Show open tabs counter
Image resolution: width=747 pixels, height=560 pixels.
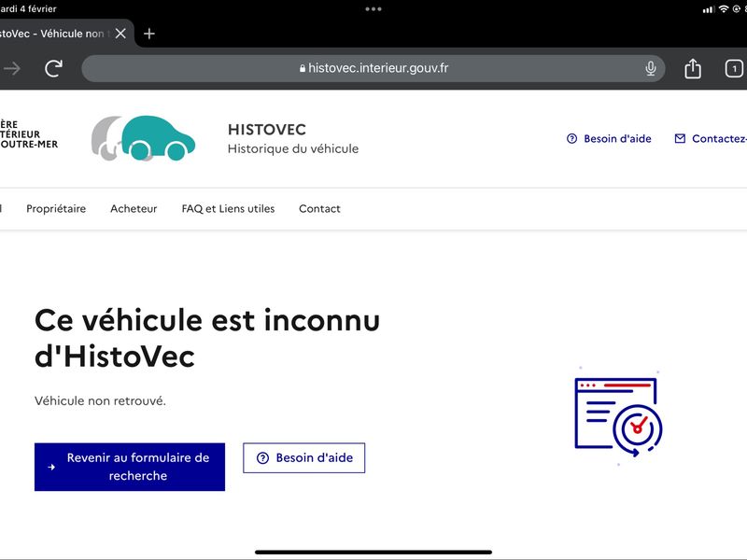(x=734, y=68)
